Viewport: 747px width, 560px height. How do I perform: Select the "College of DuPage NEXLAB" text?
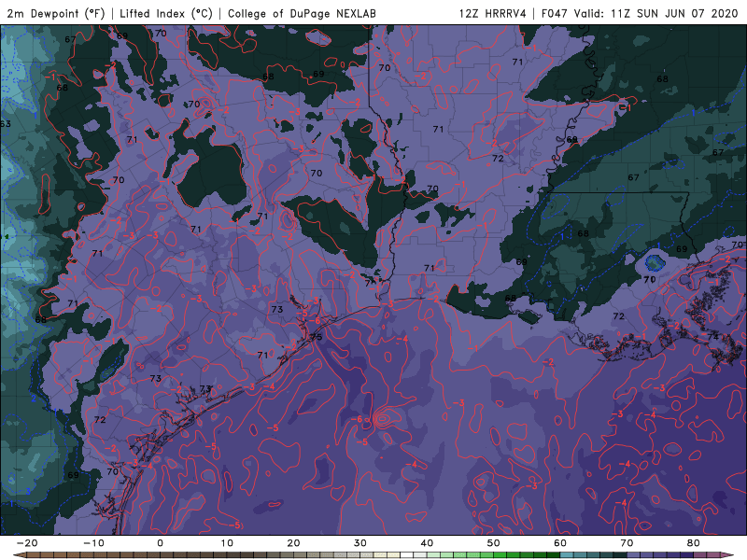click(302, 13)
